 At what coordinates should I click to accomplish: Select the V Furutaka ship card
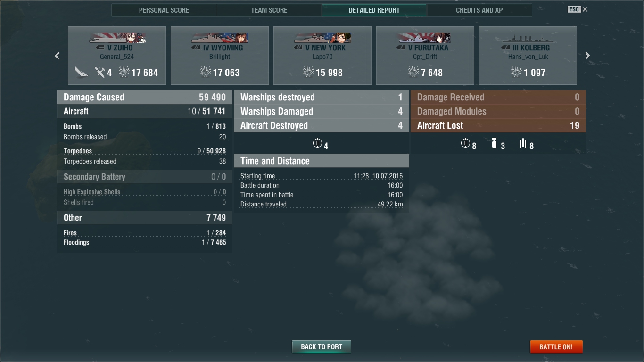point(425,56)
